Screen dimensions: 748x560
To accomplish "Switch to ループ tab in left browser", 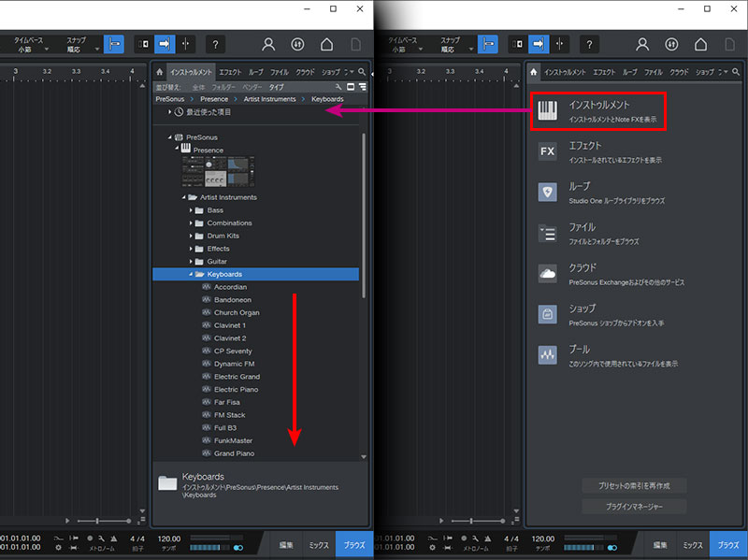I will pyautogui.click(x=255, y=72).
